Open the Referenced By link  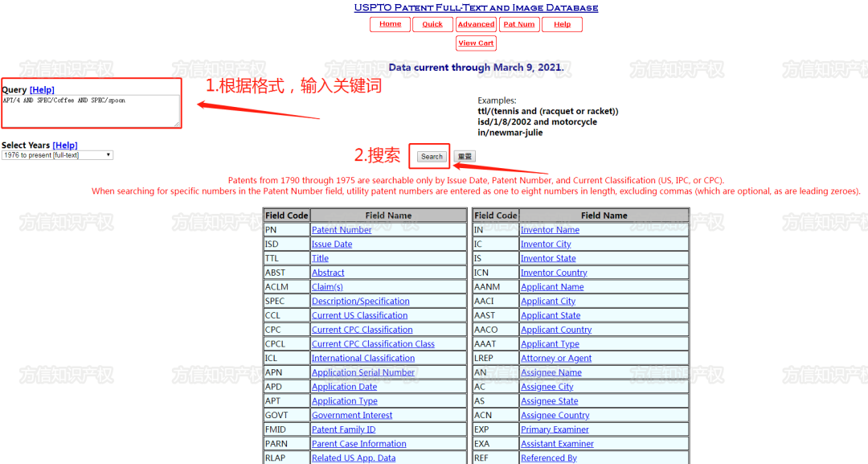(549, 458)
